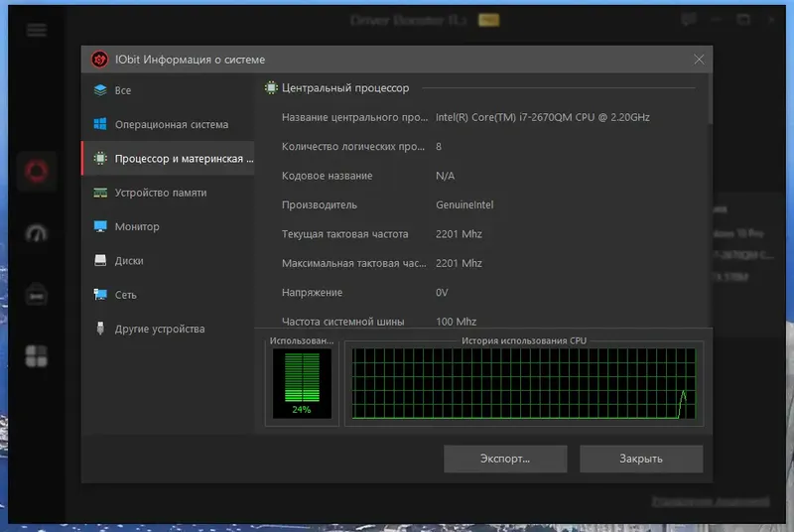The width and height of the screenshot is (794, 532).
Task: Click the display icon beside Монитор
Action: pos(100,226)
